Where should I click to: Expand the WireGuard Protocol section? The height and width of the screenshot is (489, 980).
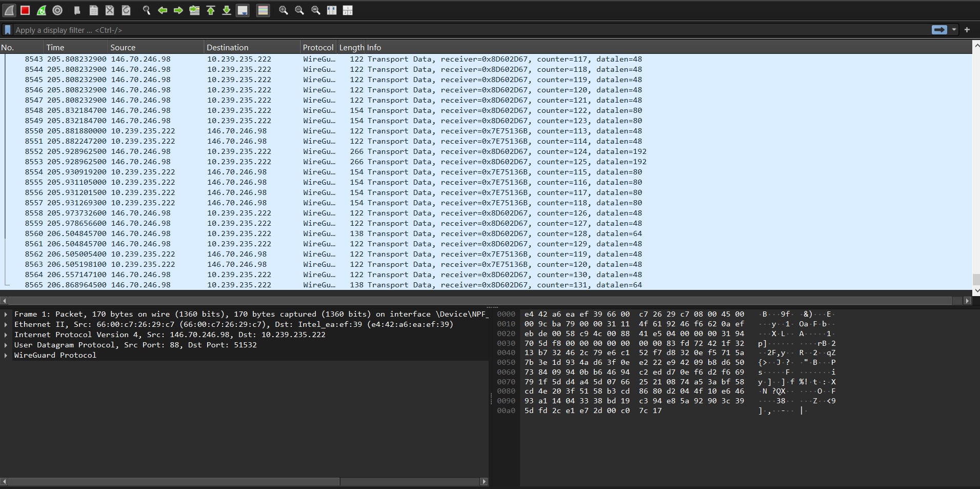6,355
